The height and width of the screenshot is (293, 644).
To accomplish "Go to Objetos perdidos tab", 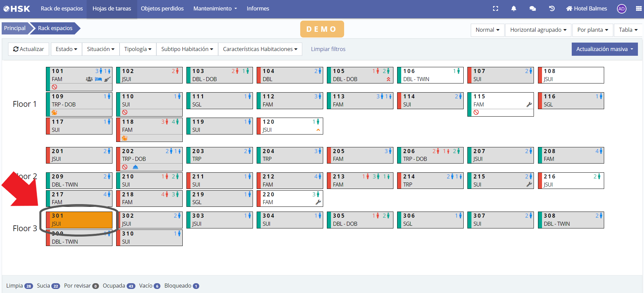I will 162,9.
